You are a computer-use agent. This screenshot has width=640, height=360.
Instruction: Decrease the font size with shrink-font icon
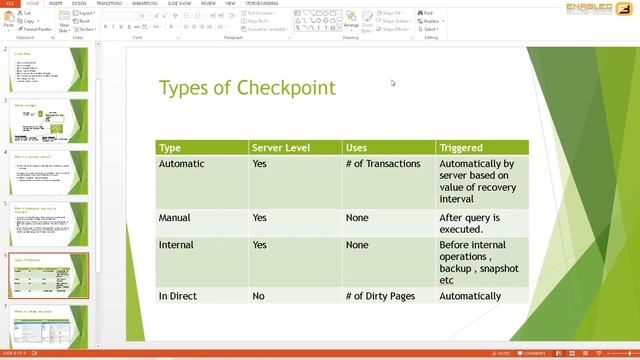(x=164, y=16)
